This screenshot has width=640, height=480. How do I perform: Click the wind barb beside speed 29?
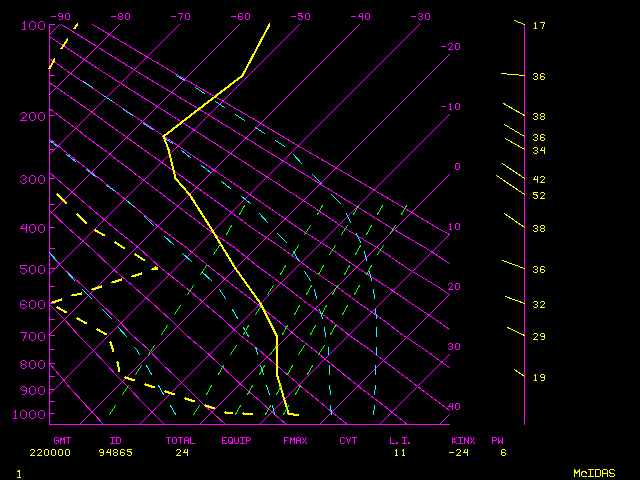coord(515,330)
